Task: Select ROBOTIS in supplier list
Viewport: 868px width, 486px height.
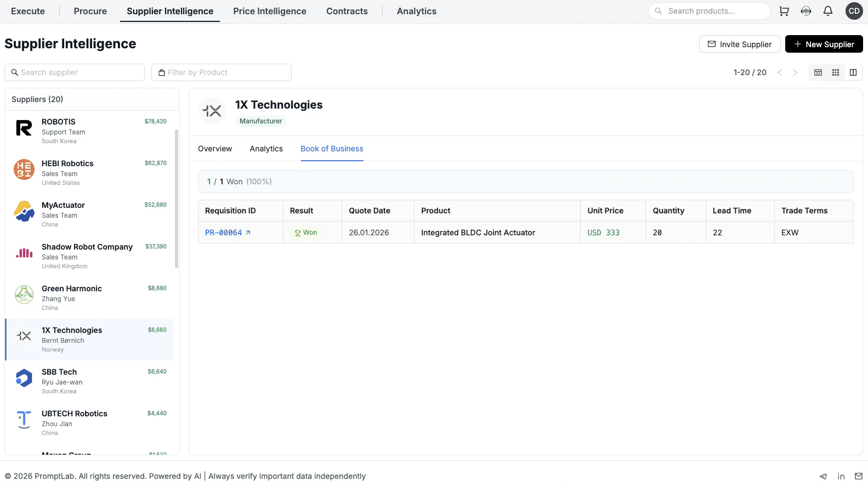Action: [89, 131]
